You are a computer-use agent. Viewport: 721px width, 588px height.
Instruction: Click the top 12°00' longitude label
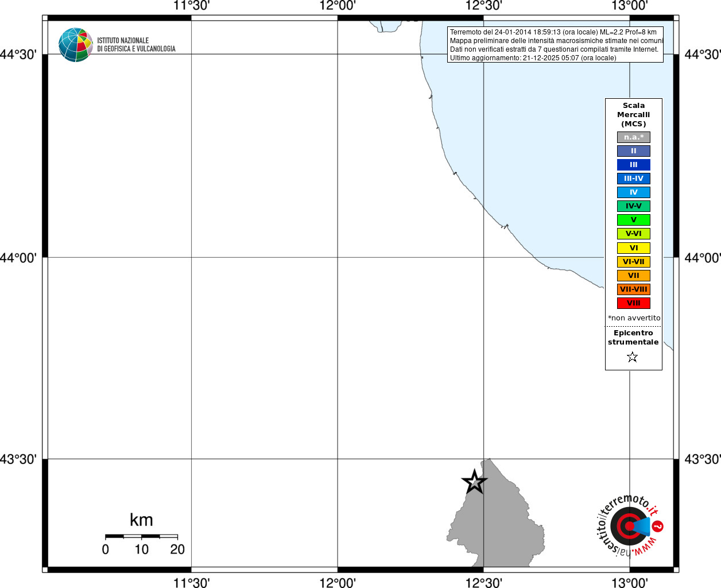tap(338, 6)
